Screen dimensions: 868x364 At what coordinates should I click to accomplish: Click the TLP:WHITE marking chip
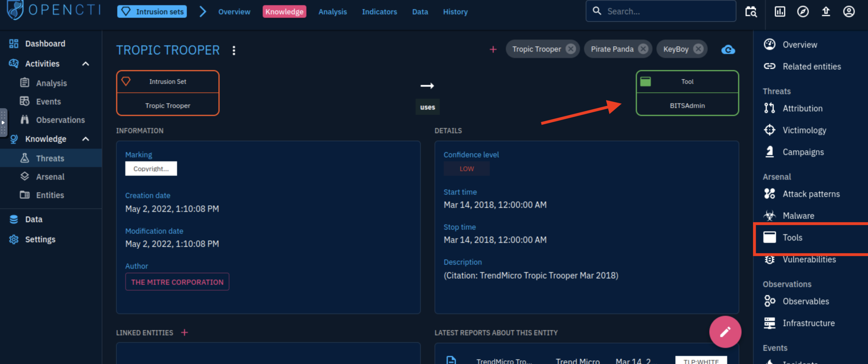(x=701, y=361)
